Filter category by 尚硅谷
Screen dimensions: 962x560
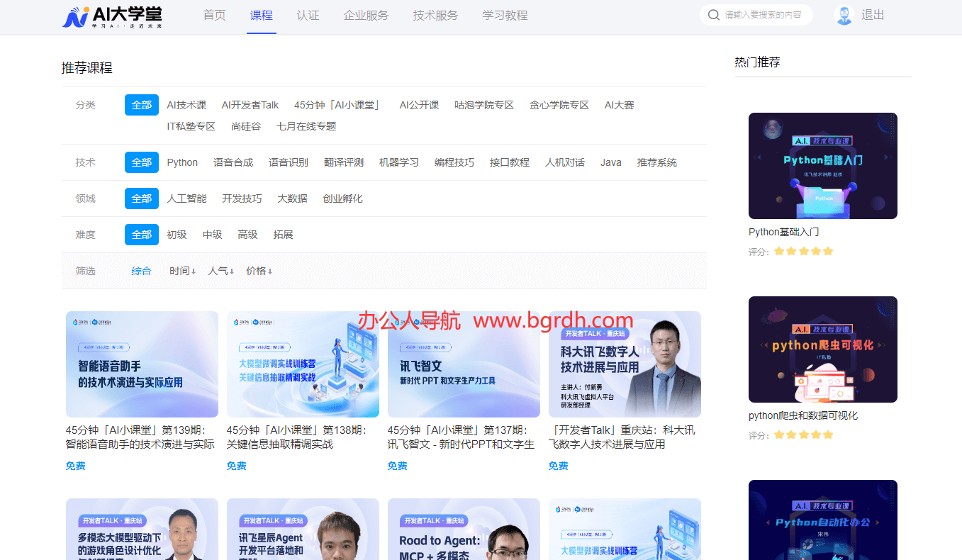tap(246, 126)
